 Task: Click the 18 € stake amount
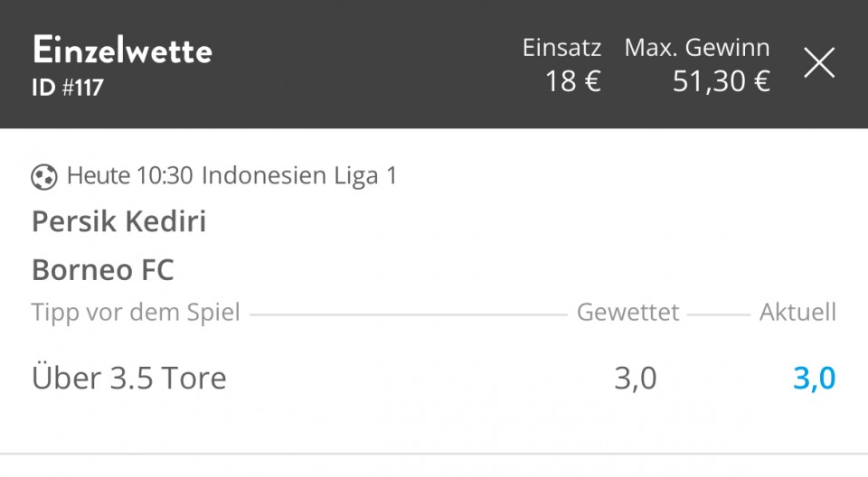(x=573, y=81)
